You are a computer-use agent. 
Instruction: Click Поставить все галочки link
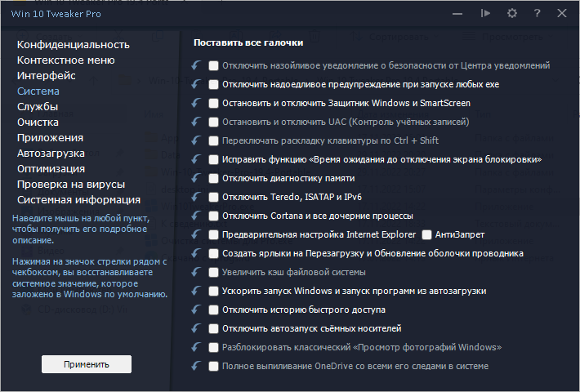tap(248, 42)
